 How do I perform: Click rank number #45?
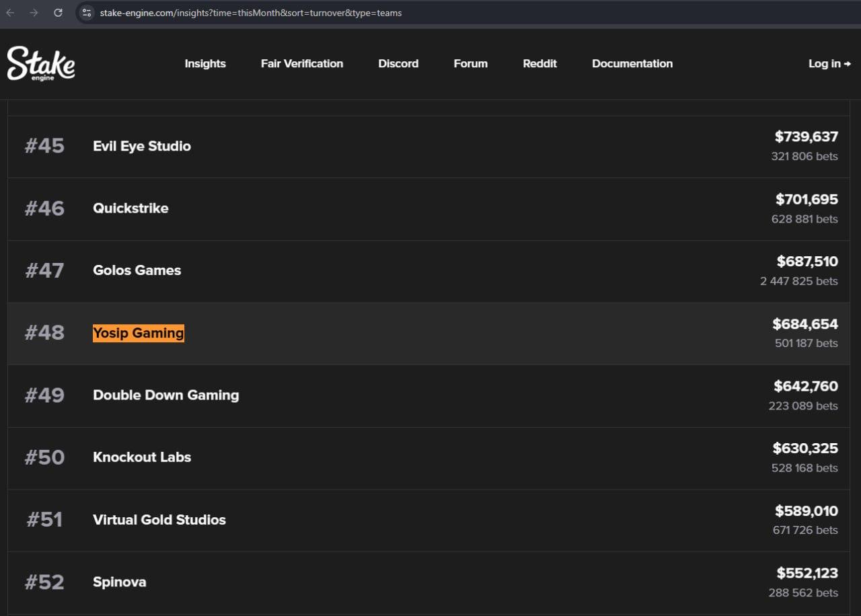coord(44,146)
